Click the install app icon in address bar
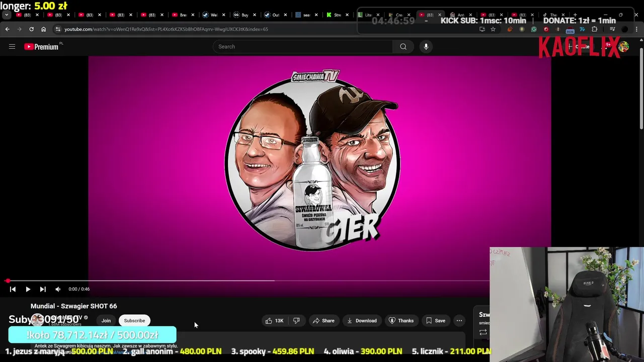The width and height of the screenshot is (644, 362). click(x=482, y=29)
